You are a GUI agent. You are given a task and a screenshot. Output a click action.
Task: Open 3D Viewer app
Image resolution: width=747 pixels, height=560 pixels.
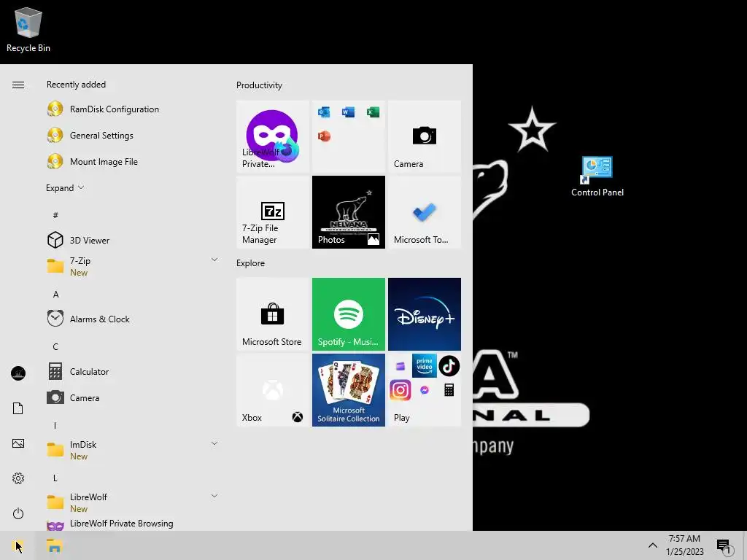coord(131,240)
